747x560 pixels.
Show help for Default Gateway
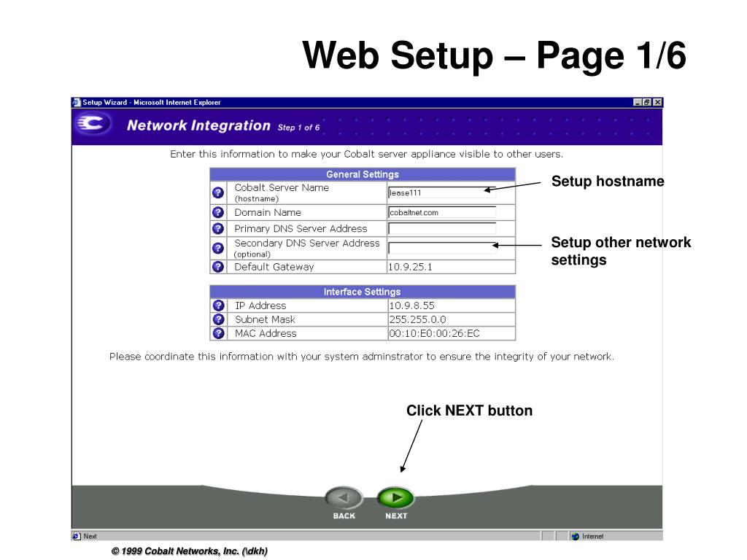click(x=217, y=267)
